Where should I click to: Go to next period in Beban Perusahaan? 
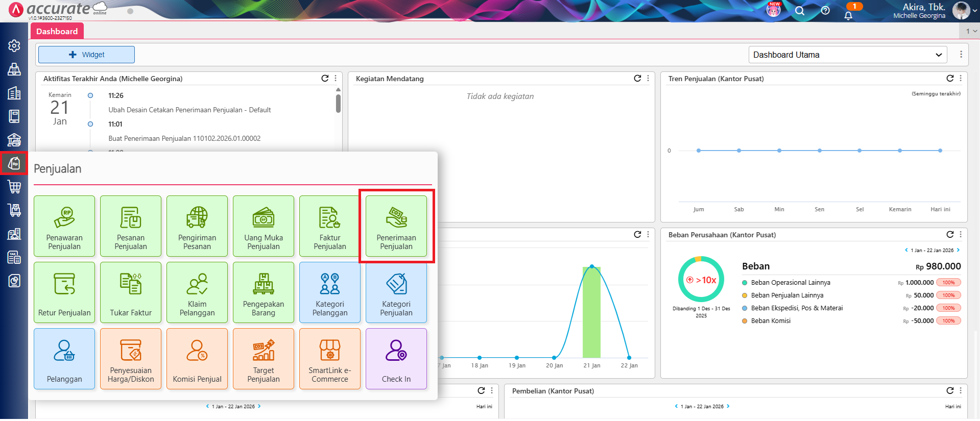(x=958, y=250)
